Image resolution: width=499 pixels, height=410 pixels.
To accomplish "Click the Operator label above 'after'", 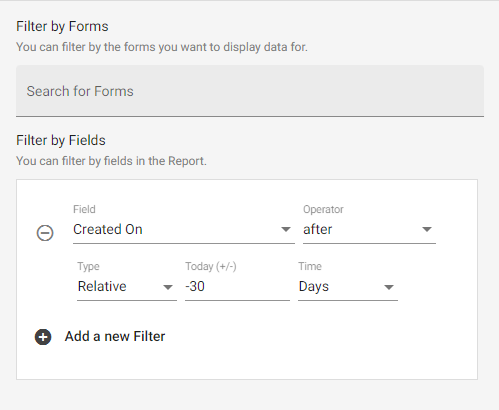I will point(323,209).
